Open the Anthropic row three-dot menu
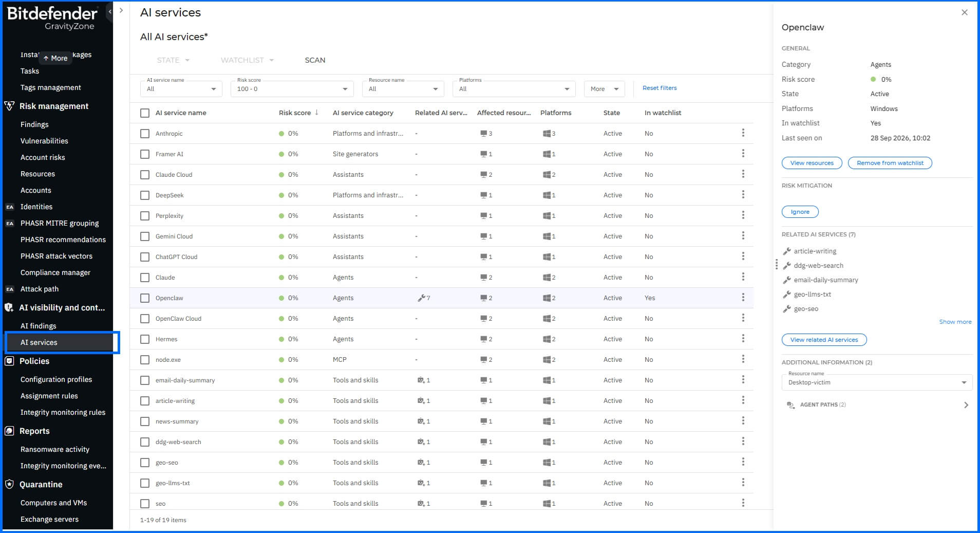 [x=743, y=133]
